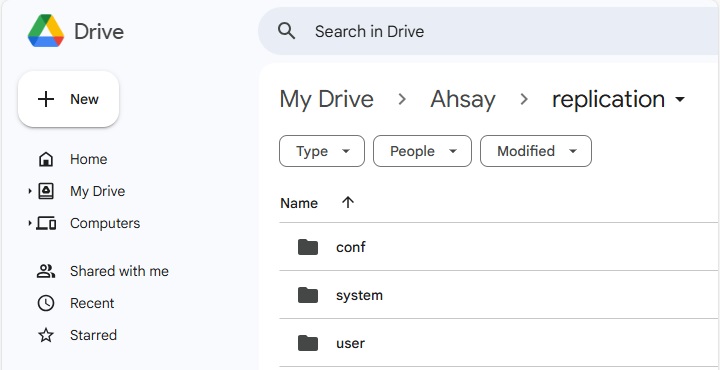The height and width of the screenshot is (370, 720).
Task: Open the Modified filter dropdown
Action: pos(536,151)
